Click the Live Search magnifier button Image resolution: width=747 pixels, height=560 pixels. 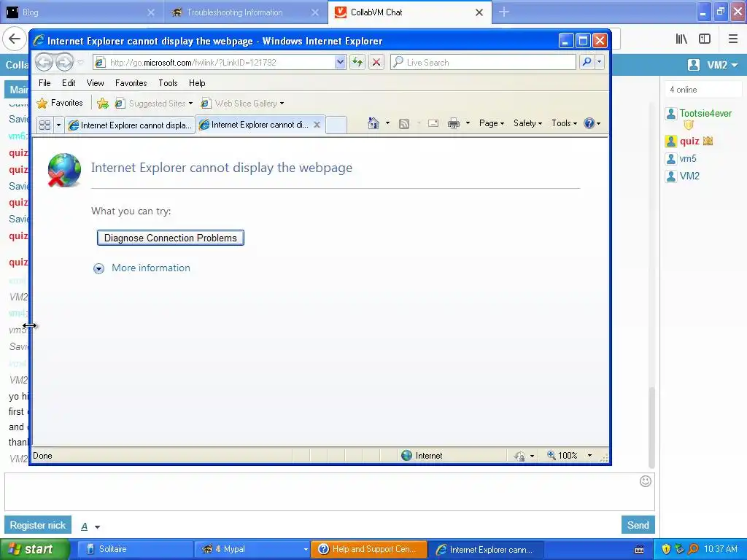coord(587,62)
